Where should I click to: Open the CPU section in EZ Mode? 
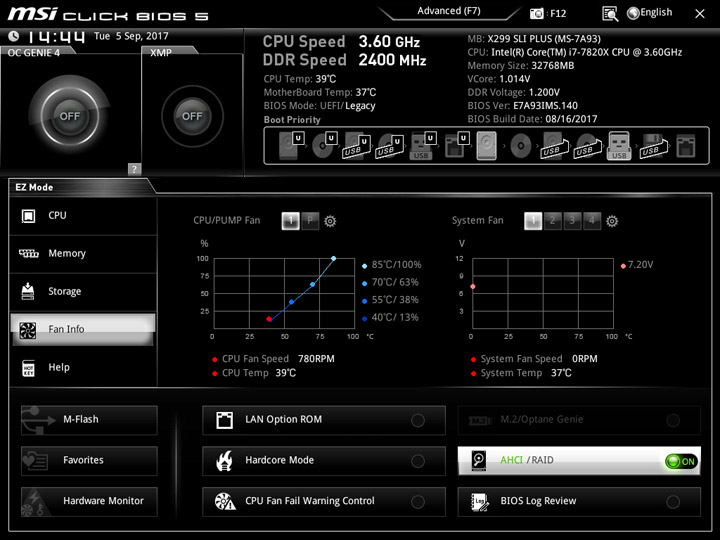point(83,215)
